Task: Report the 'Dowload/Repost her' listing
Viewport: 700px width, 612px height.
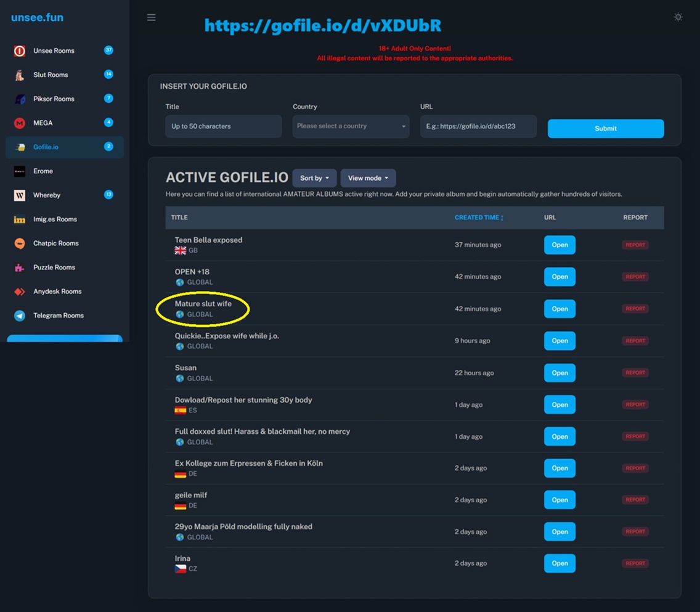Action: [635, 405]
